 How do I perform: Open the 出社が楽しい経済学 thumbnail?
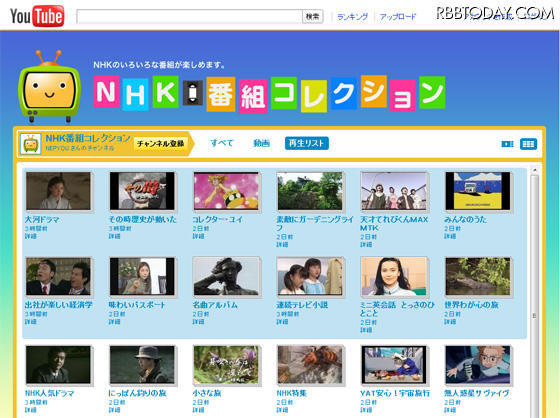click(x=58, y=276)
